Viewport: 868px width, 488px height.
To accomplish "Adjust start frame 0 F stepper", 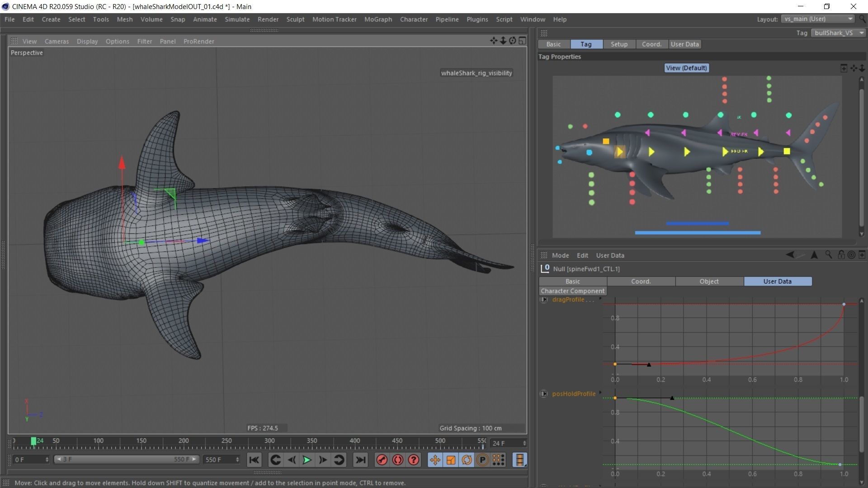I will tap(47, 460).
